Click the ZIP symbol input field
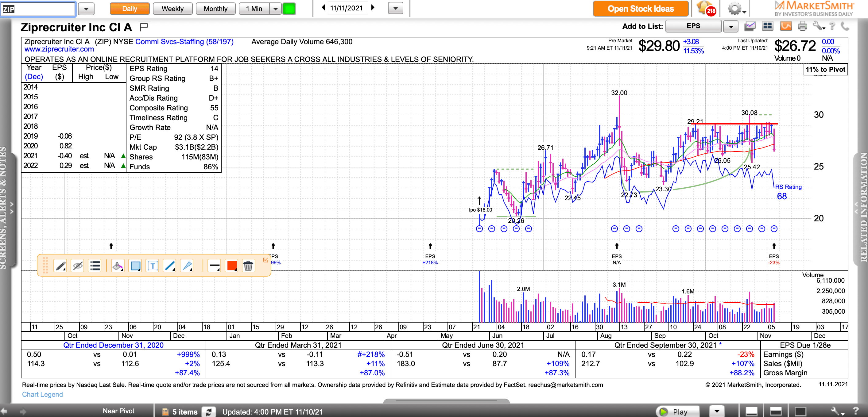 click(x=38, y=9)
